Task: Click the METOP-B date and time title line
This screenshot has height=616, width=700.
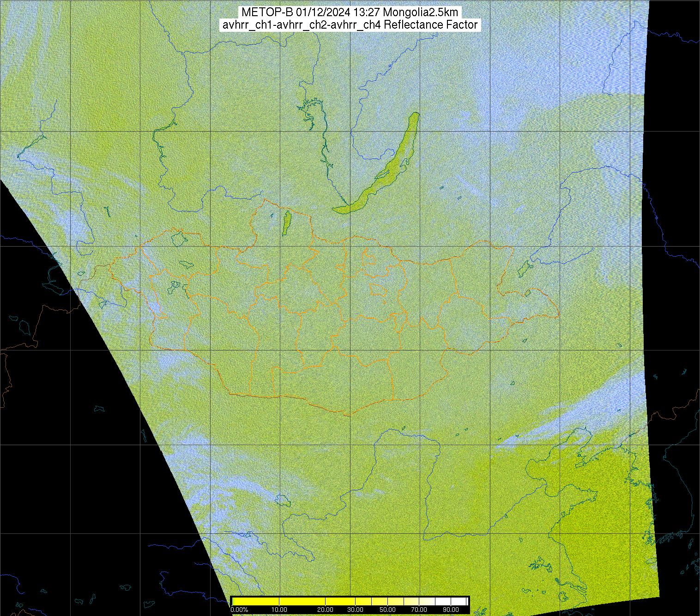Action: tap(350, 12)
